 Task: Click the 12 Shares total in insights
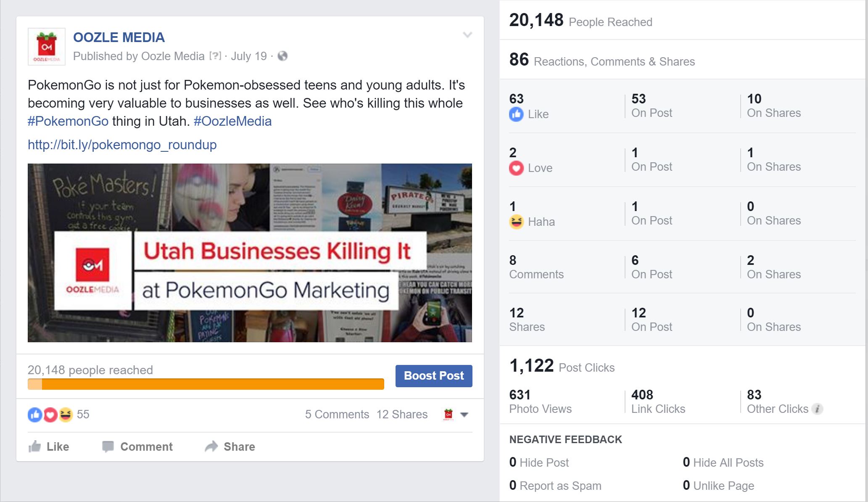pyautogui.click(x=527, y=320)
